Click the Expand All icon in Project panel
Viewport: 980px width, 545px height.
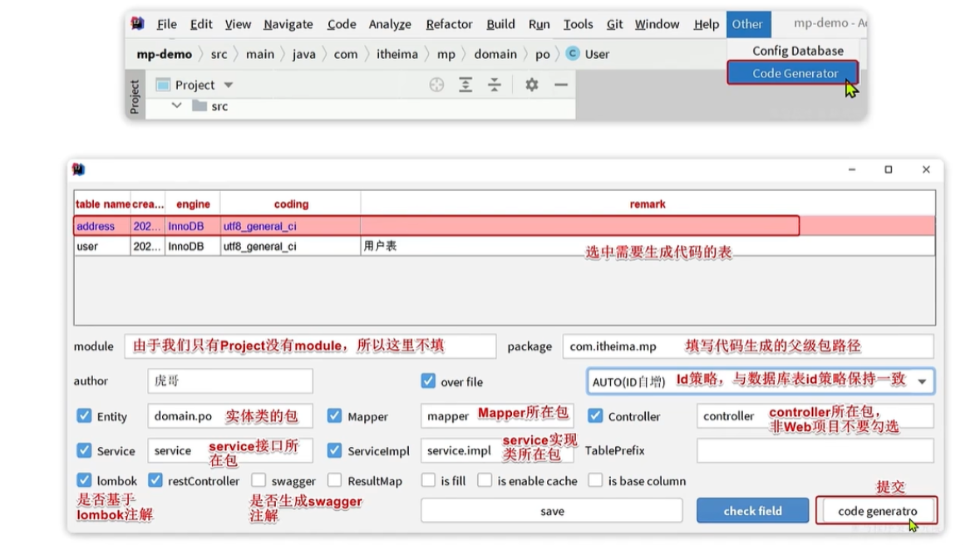coord(465,85)
